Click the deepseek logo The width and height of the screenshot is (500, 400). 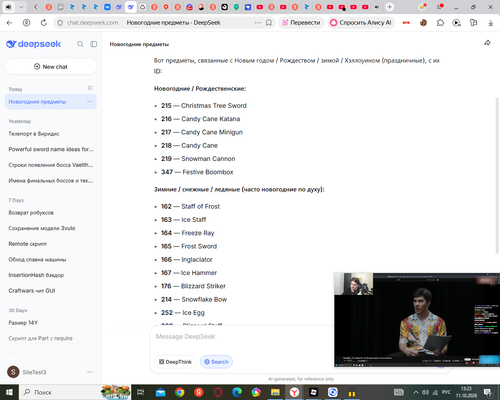pyautogui.click(x=33, y=44)
